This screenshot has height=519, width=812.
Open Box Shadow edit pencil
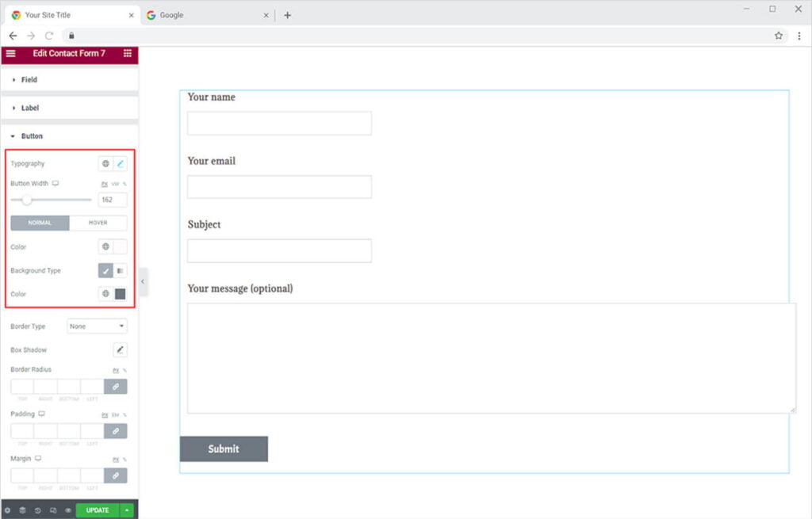[x=120, y=349]
